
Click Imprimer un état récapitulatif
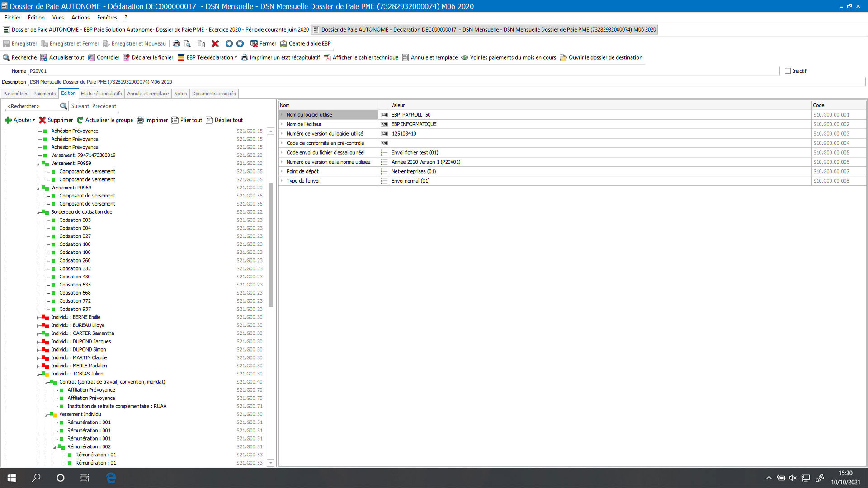point(280,57)
